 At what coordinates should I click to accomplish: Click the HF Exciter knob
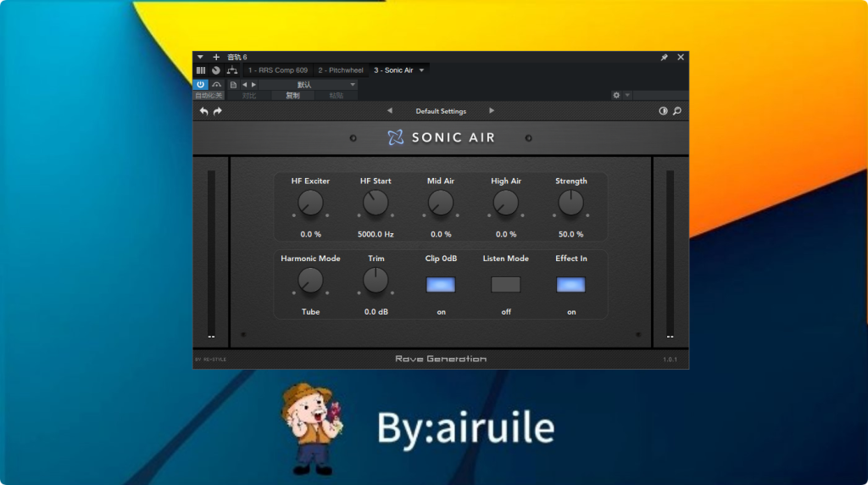(x=310, y=203)
